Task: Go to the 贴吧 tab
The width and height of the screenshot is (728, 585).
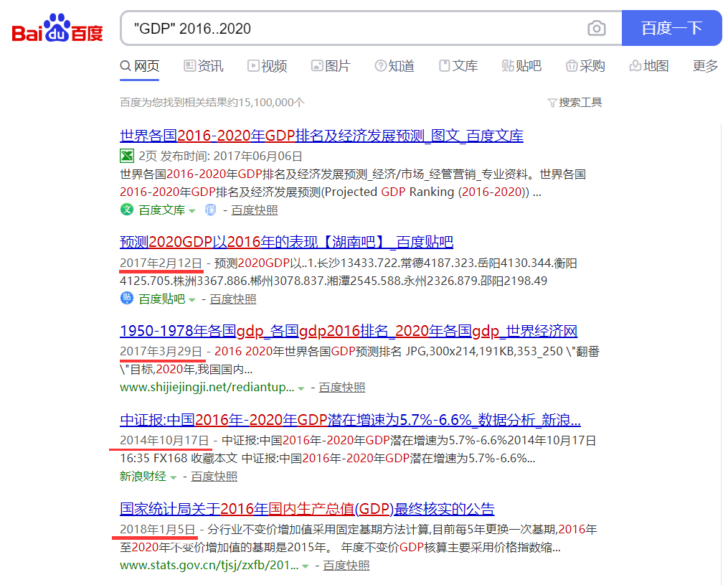Action: pos(521,66)
